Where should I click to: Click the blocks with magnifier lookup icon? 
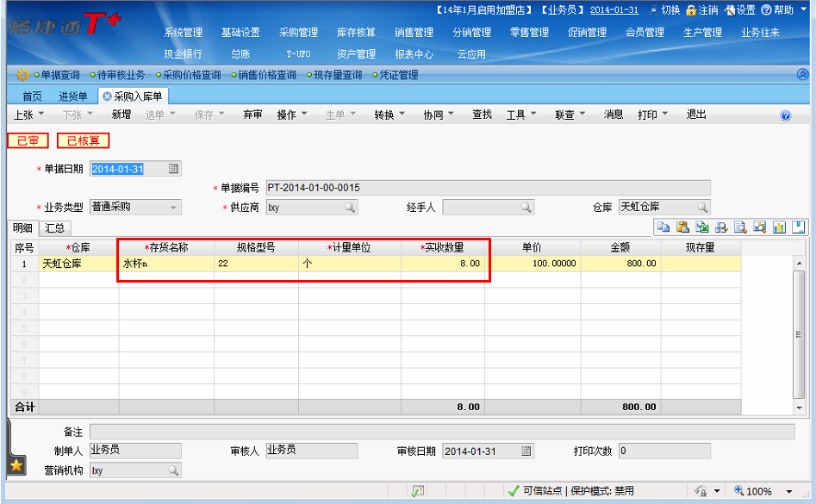721,227
